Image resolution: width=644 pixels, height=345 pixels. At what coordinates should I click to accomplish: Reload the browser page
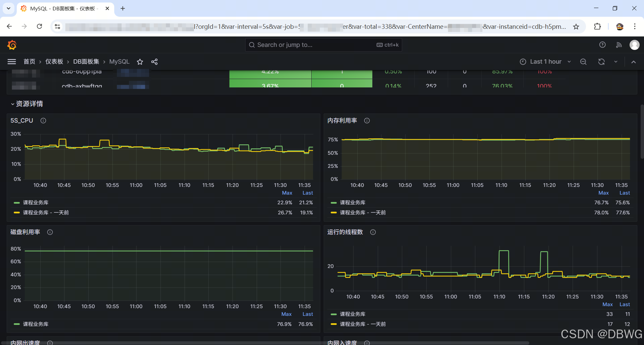pos(40,26)
